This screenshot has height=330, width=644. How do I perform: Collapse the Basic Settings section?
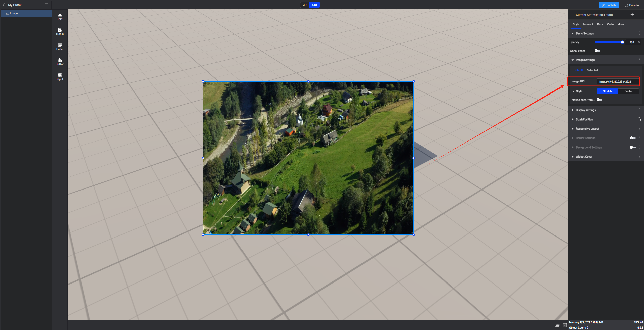pos(573,33)
